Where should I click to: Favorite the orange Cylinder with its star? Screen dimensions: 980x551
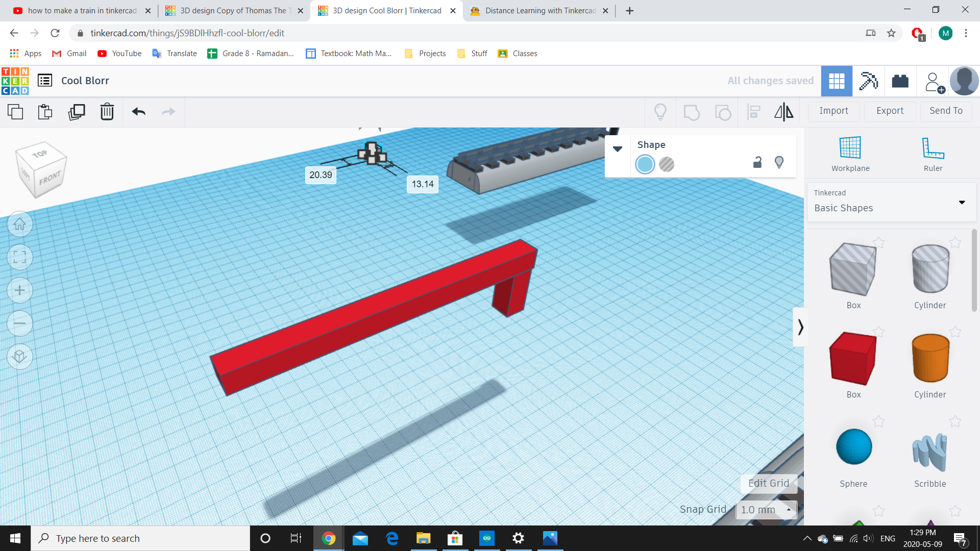(x=955, y=332)
